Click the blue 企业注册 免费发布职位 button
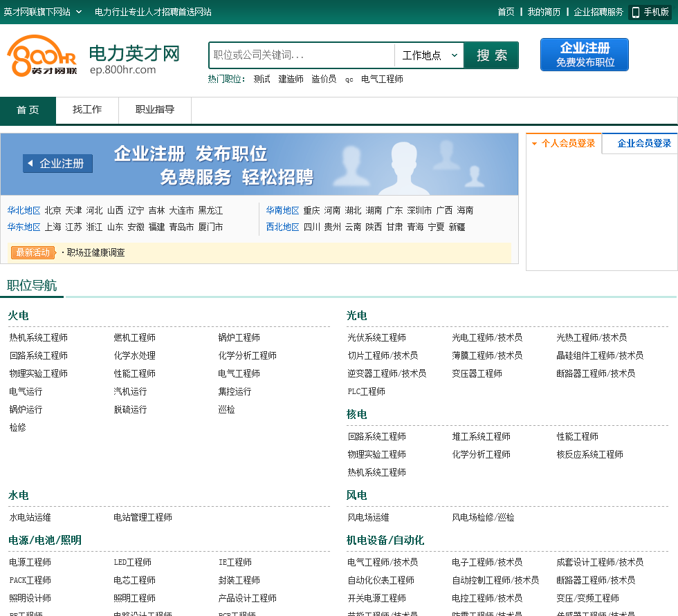 [584, 55]
